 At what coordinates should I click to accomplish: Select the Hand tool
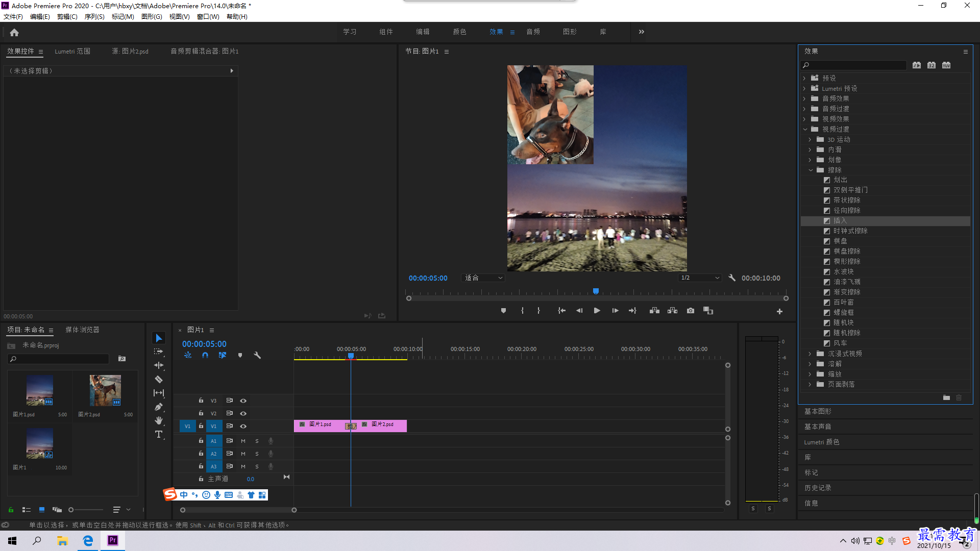point(159,420)
